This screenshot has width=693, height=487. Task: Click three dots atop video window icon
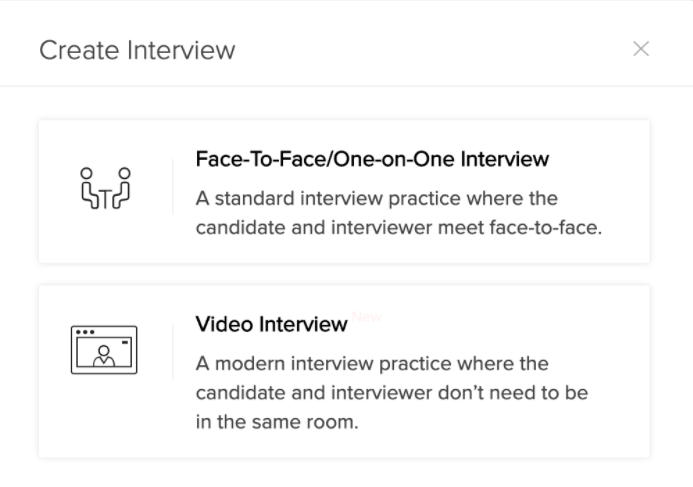tap(85, 332)
